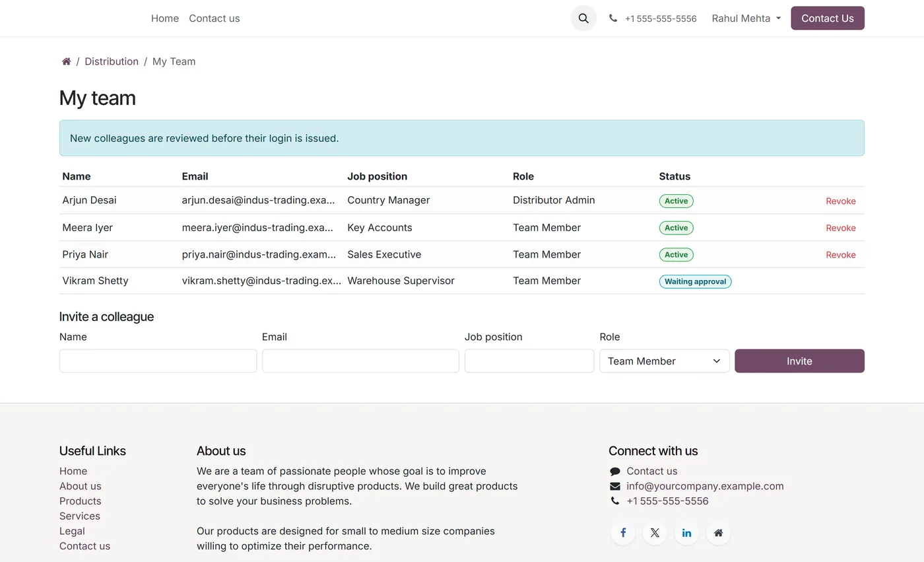Image resolution: width=924 pixels, height=562 pixels.
Task: Open the footer Products link
Action: coord(81,501)
